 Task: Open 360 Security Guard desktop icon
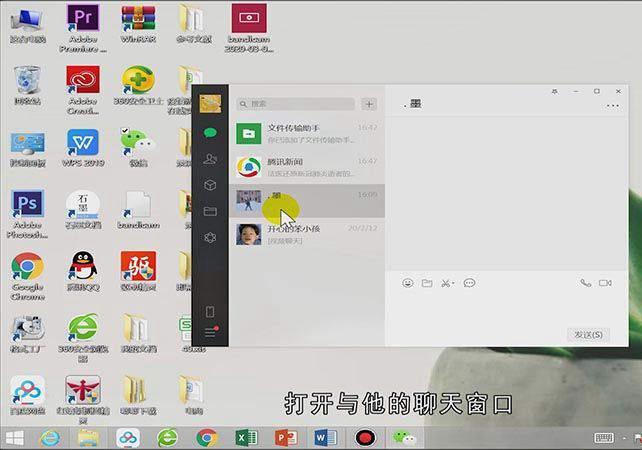(138, 86)
